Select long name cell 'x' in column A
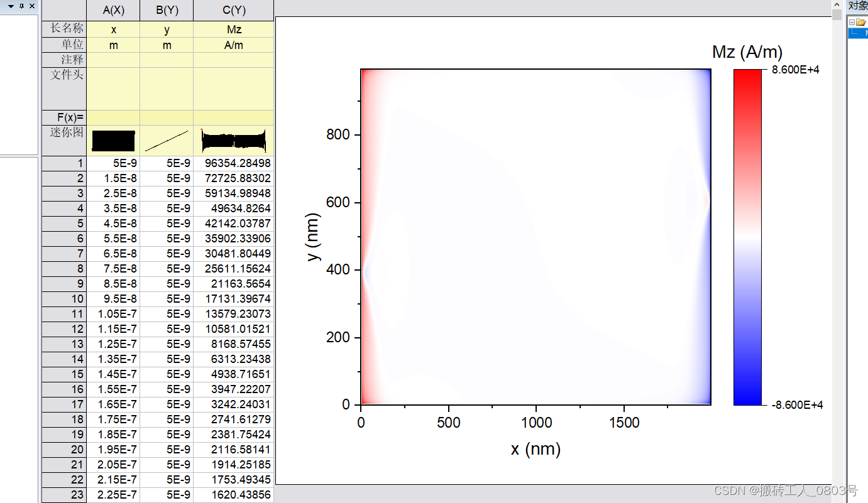The height and width of the screenshot is (503, 868). pyautogui.click(x=113, y=30)
